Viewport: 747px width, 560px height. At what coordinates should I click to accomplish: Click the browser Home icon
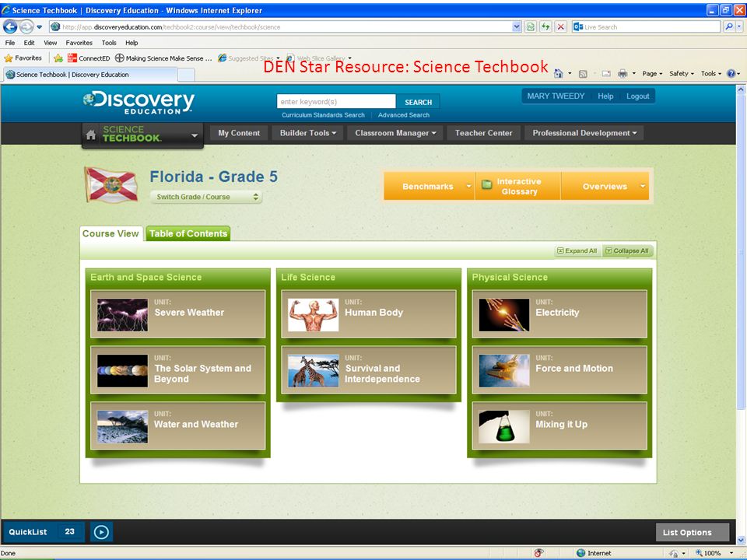[559, 73]
